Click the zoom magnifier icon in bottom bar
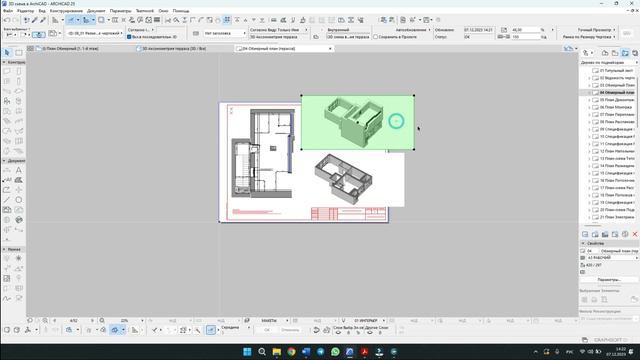 [102, 320]
